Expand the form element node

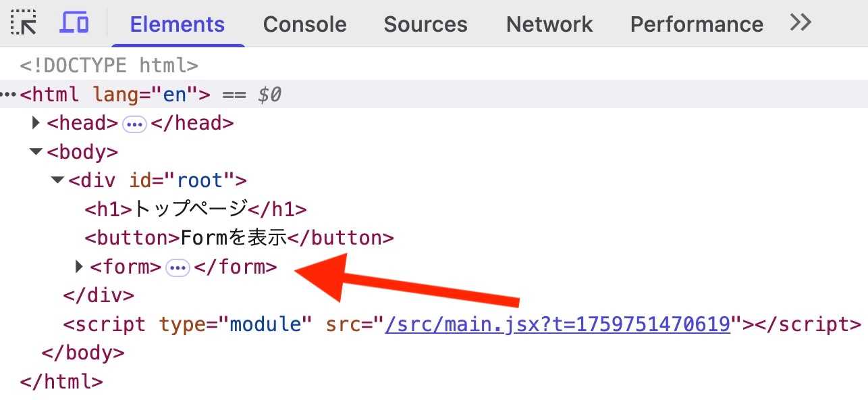[x=80, y=267]
